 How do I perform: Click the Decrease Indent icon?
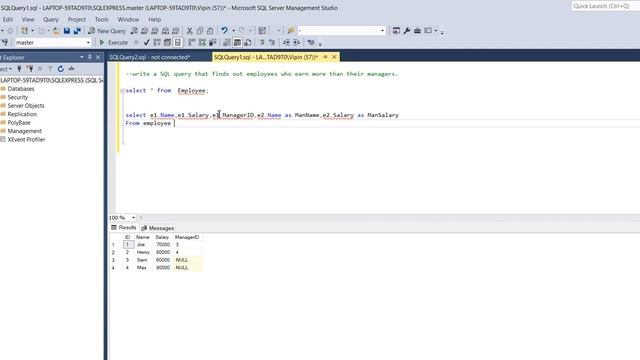coord(286,42)
